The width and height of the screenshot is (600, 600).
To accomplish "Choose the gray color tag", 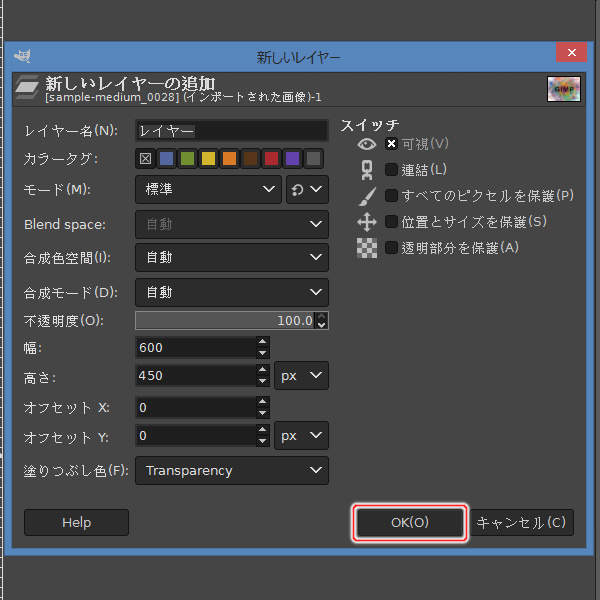I will pos(313,158).
